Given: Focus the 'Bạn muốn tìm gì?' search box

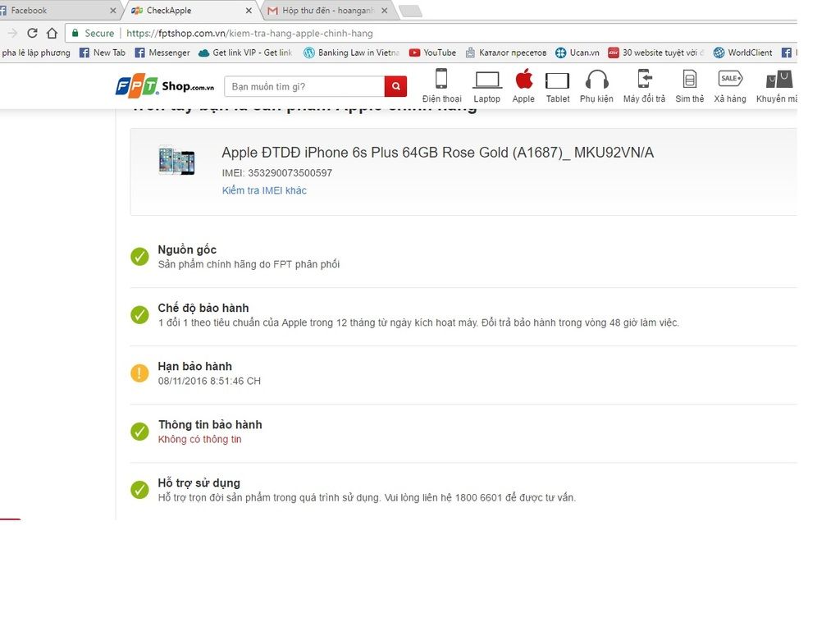Looking at the screenshot, I should click(x=304, y=86).
